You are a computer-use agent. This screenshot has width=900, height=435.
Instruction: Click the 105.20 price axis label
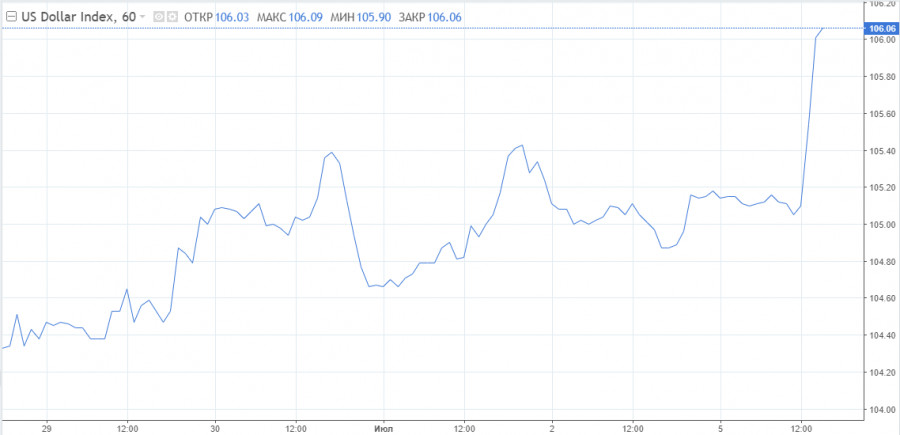pos(883,188)
